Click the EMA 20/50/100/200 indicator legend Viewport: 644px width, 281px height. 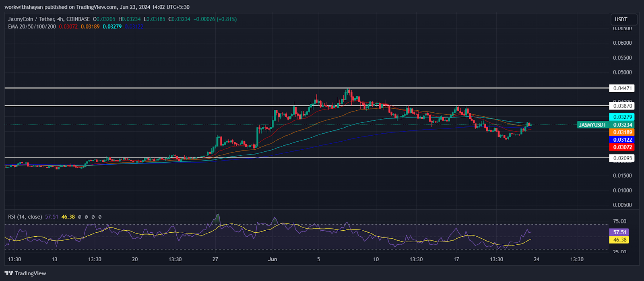[x=32, y=27]
